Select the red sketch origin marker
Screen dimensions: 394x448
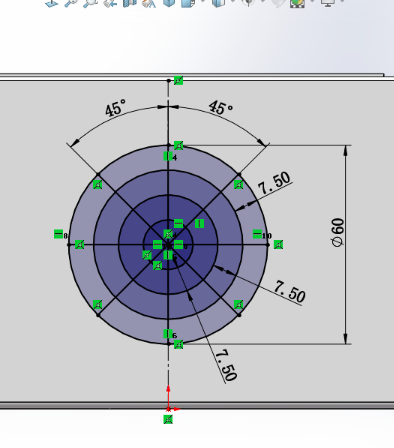pos(169,409)
